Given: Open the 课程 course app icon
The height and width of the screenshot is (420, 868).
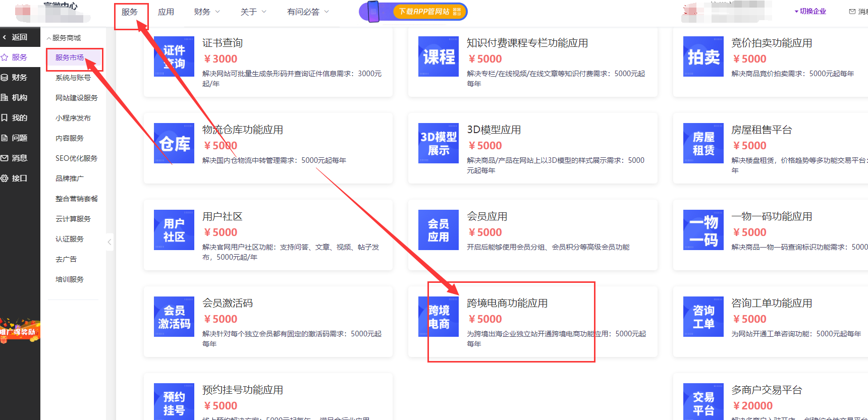Looking at the screenshot, I should (x=438, y=56).
